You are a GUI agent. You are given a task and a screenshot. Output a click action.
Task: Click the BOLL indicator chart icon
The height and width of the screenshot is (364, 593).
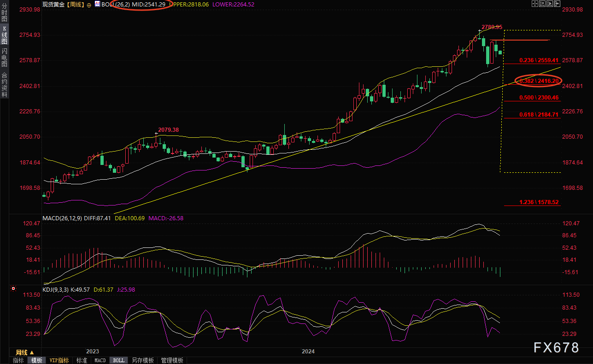pos(97,4)
